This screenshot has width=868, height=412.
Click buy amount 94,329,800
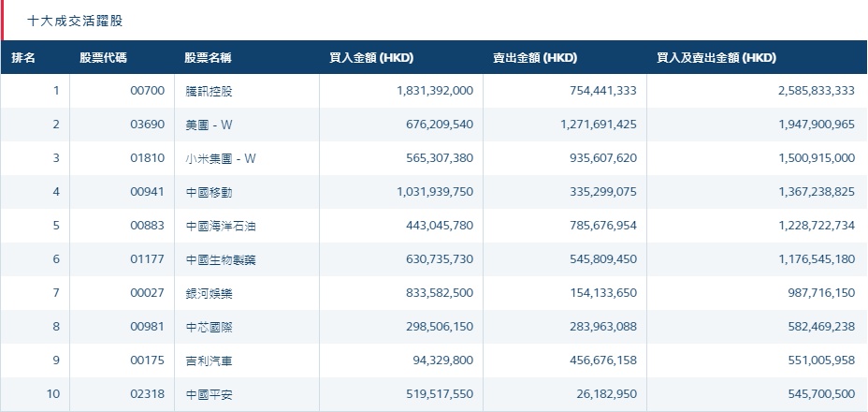pyautogui.click(x=442, y=360)
